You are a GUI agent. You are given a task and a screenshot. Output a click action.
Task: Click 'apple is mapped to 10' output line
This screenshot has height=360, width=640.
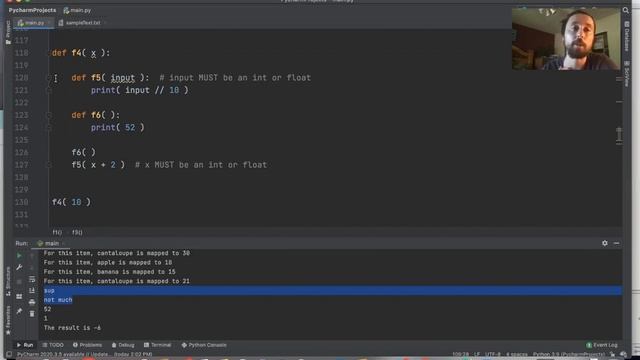(108, 262)
